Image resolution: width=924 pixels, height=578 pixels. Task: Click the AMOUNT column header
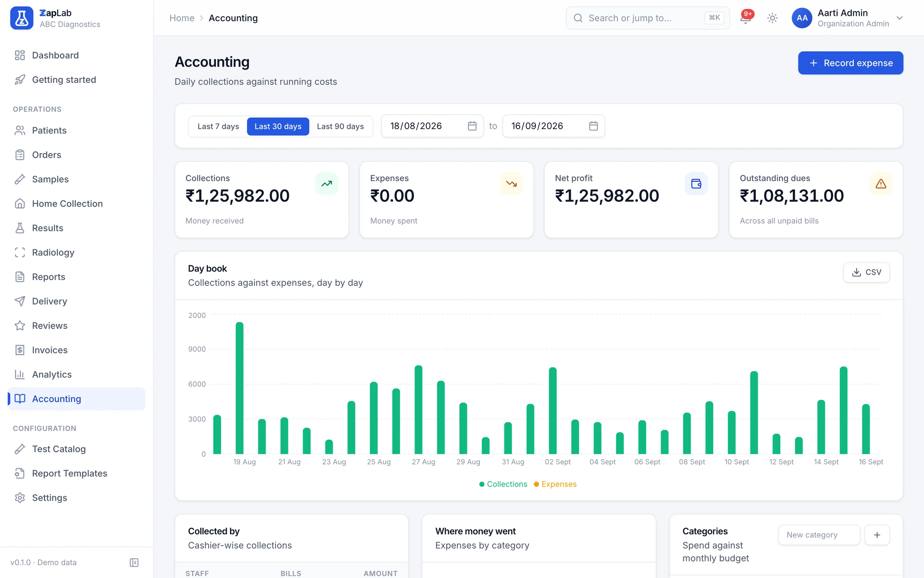tap(380, 573)
